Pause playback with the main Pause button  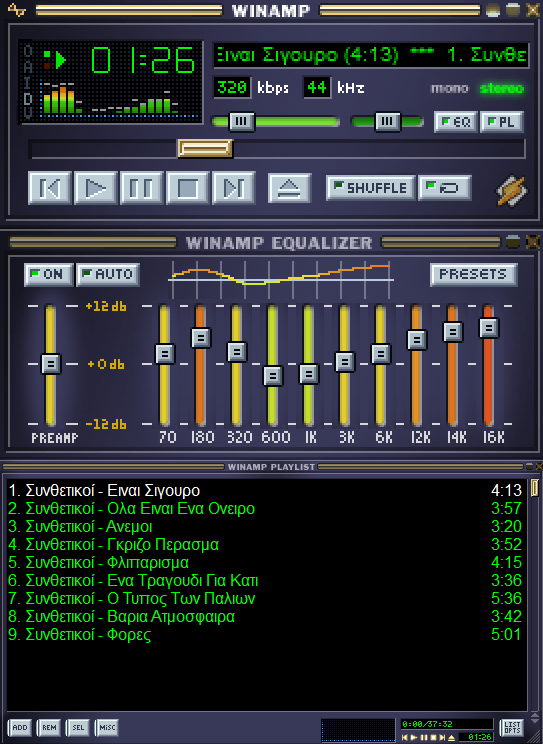coord(141,188)
